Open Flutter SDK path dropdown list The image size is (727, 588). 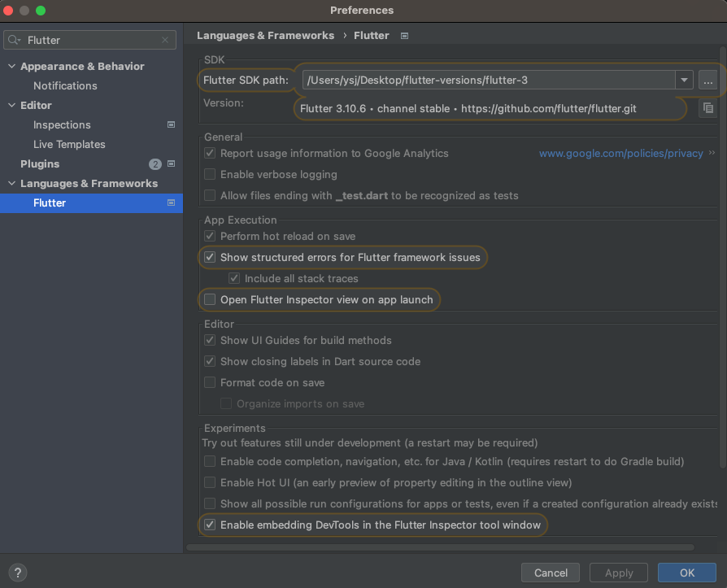click(x=684, y=81)
